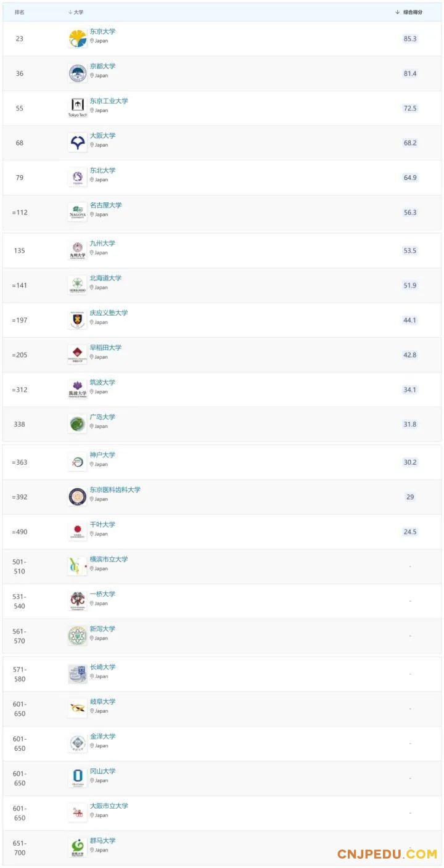Open the 东京医科齿科大学 link
This screenshot has width=444, height=868.
click(x=115, y=490)
